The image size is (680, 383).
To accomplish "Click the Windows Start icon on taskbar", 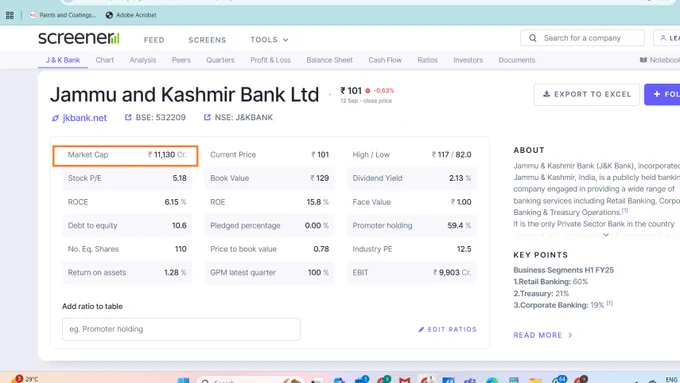I will pos(183,380).
